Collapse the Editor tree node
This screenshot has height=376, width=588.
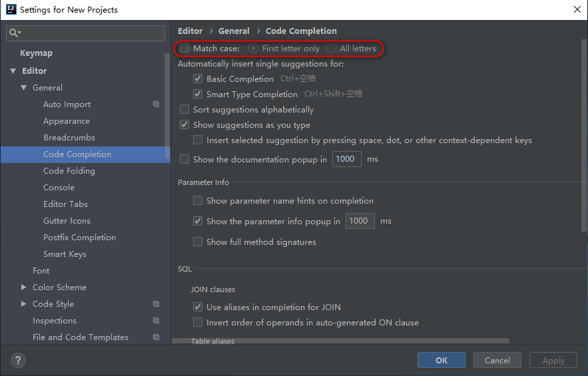click(13, 71)
